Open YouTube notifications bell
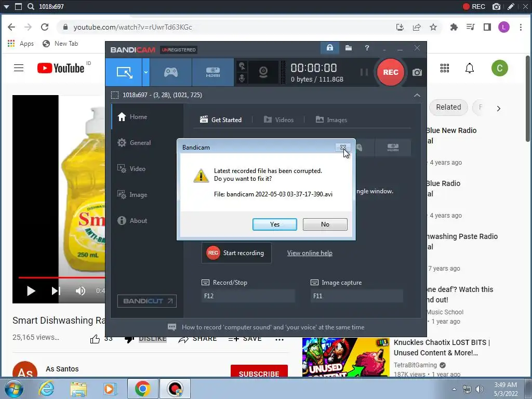The height and width of the screenshot is (399, 532). 470,68
